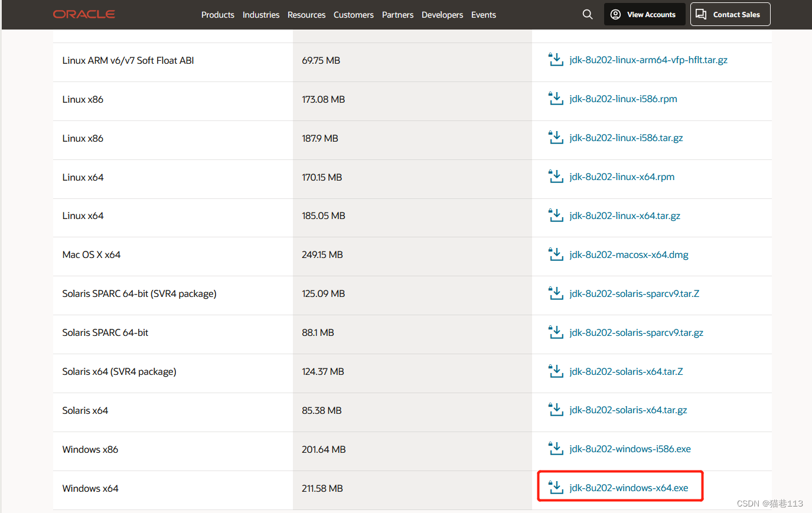Click download icon for solaris-x64.tar.Z
This screenshot has height=513, width=812.
(x=556, y=371)
